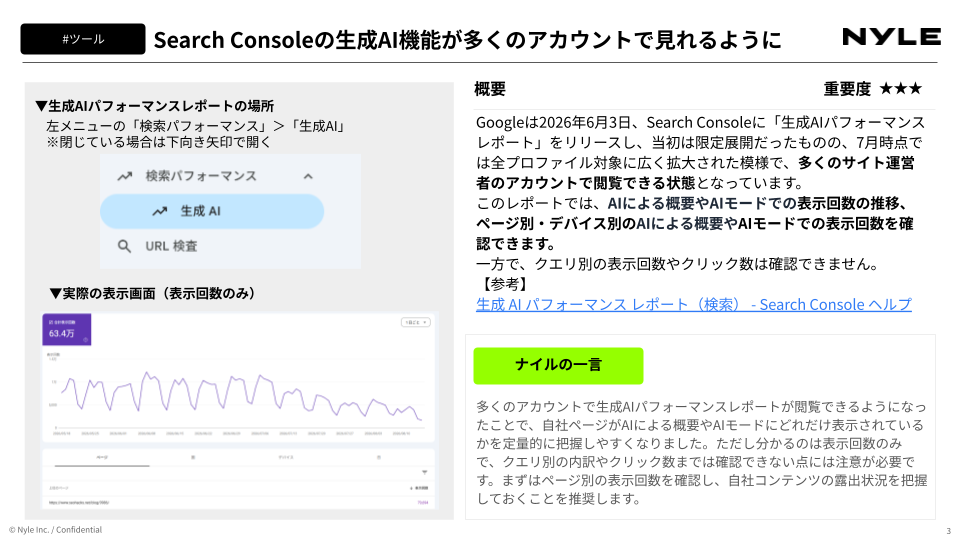Open the Search Console ヘルプ reference link
960x540 pixels.
[694, 304]
